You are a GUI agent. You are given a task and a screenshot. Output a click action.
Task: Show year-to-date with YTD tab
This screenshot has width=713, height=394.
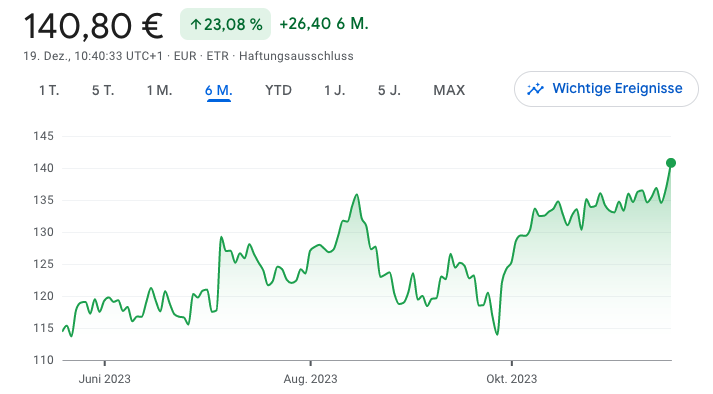(x=278, y=90)
